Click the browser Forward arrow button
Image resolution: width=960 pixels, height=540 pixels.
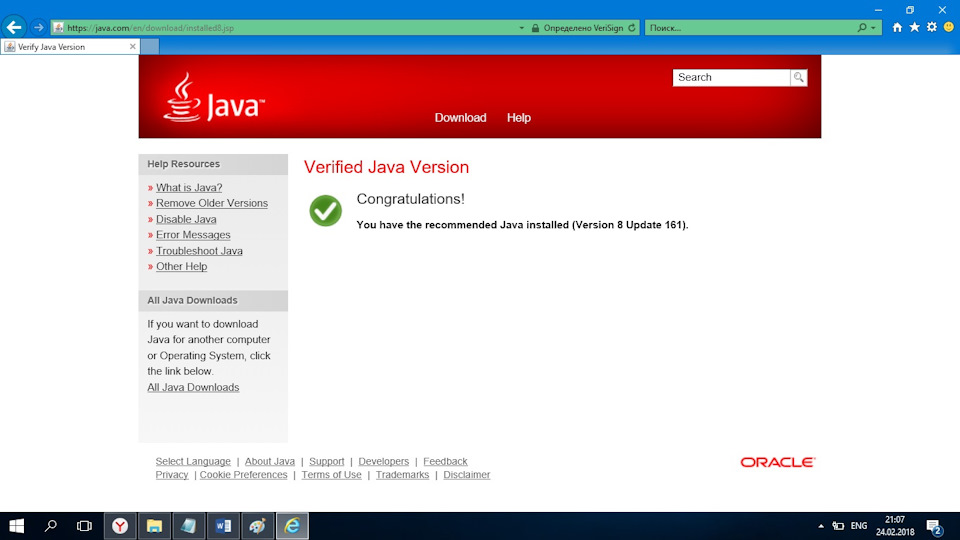38,28
